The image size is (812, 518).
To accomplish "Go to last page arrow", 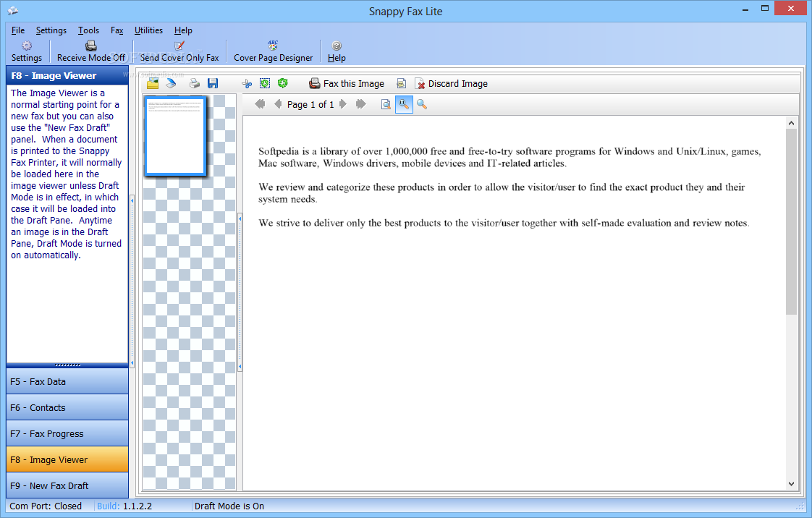I will (361, 104).
